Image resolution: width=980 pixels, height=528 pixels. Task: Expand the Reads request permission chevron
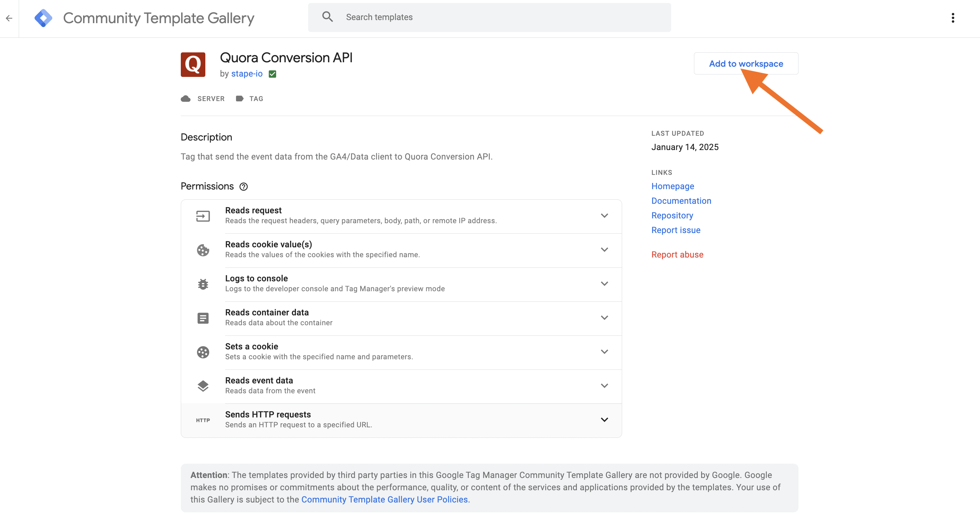point(604,216)
